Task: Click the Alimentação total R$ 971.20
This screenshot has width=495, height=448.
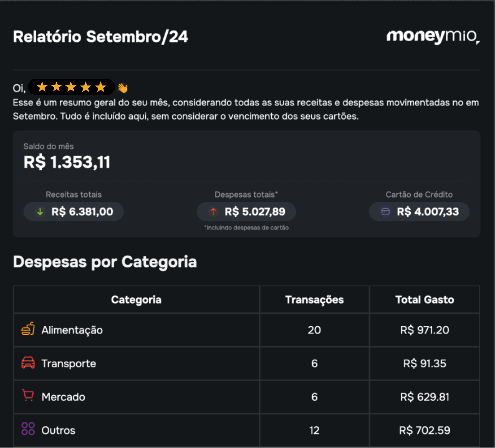Action: [425, 330]
